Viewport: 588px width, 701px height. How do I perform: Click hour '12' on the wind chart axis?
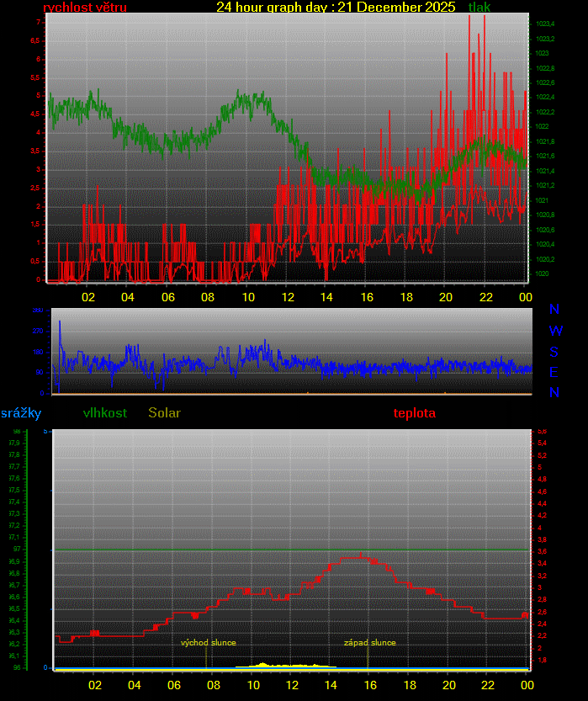(288, 297)
